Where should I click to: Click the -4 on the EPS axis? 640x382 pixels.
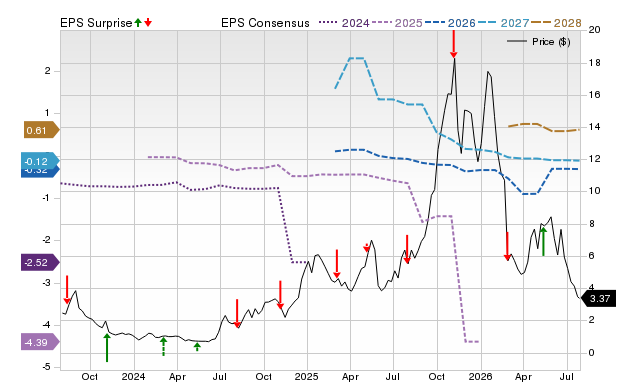[46, 325]
